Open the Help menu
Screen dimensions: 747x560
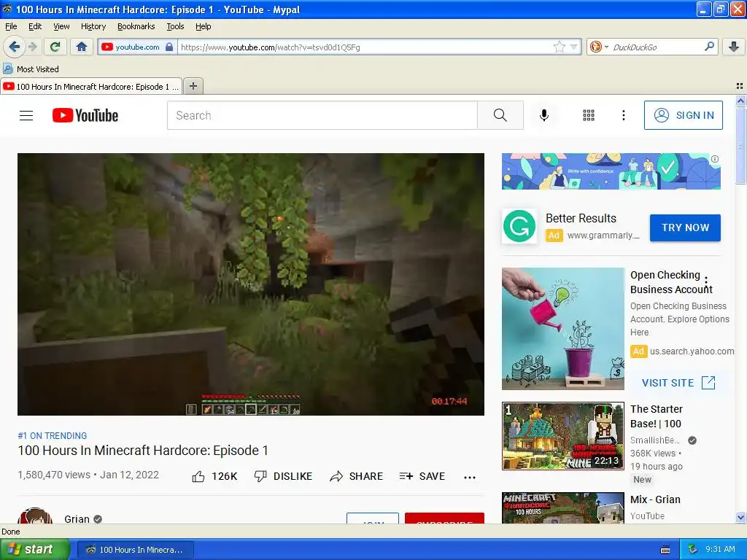pos(203,26)
